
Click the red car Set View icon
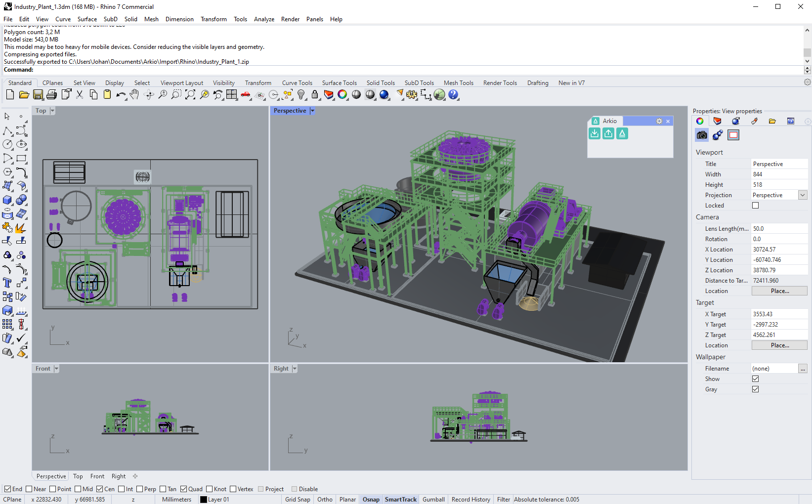(246, 94)
